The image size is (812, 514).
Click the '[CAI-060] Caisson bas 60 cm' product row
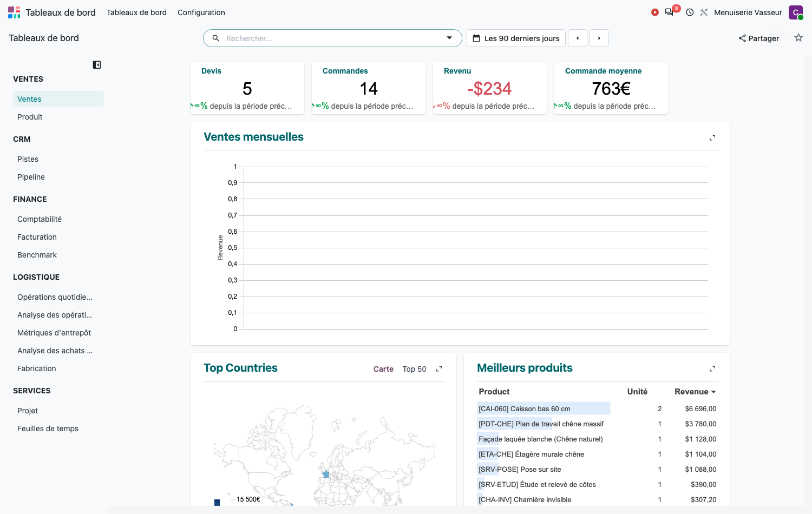pyautogui.click(x=597, y=408)
